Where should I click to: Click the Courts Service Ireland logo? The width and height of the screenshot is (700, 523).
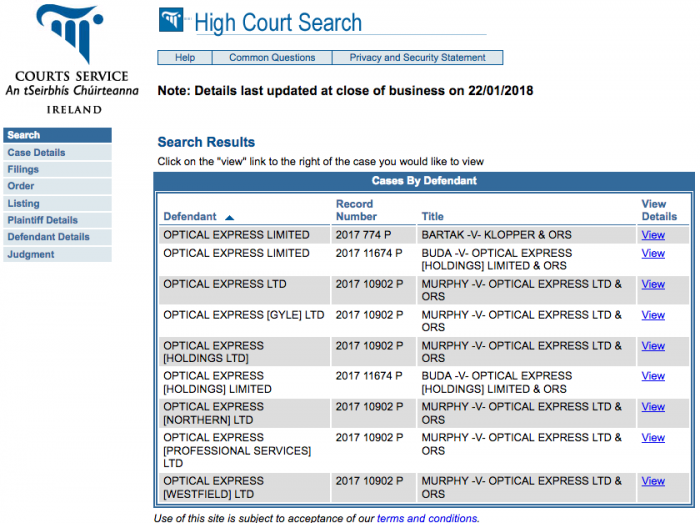(x=72, y=59)
